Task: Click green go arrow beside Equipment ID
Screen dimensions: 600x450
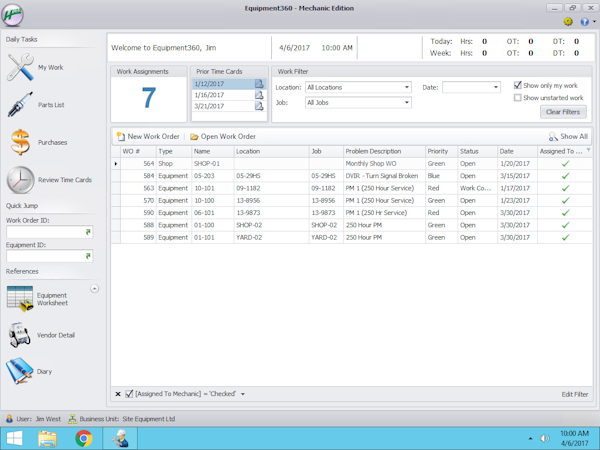Action: tap(88, 256)
